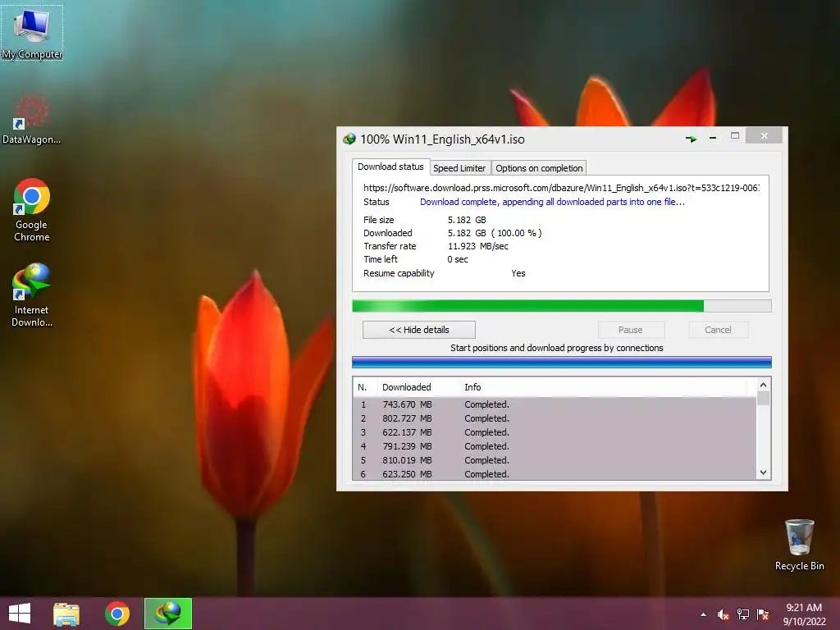The height and width of the screenshot is (630, 840).
Task: Open the My Computer desktop icon
Action: tap(32, 33)
